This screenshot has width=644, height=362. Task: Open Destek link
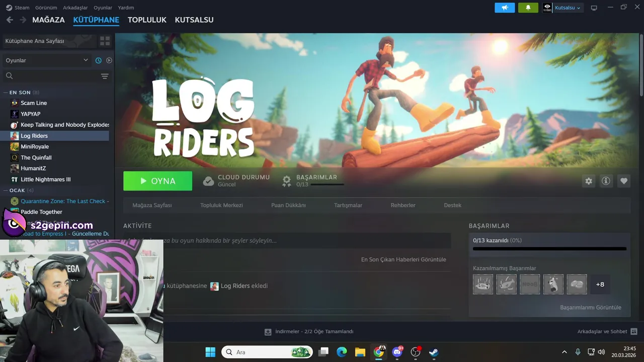click(x=452, y=205)
